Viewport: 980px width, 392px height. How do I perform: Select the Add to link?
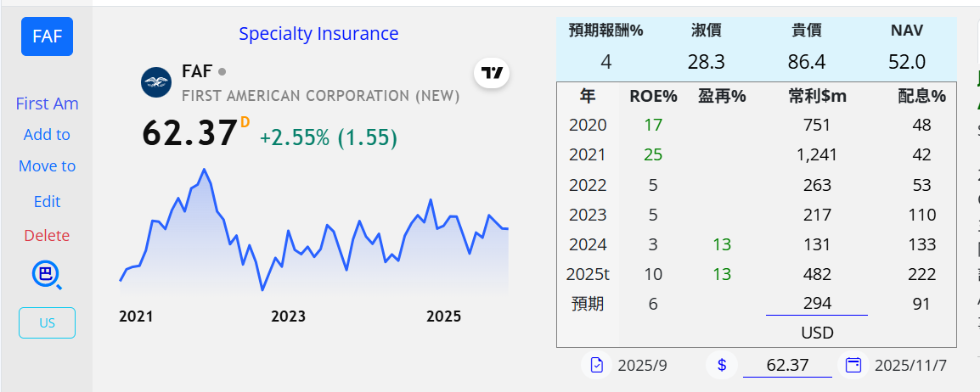47,135
